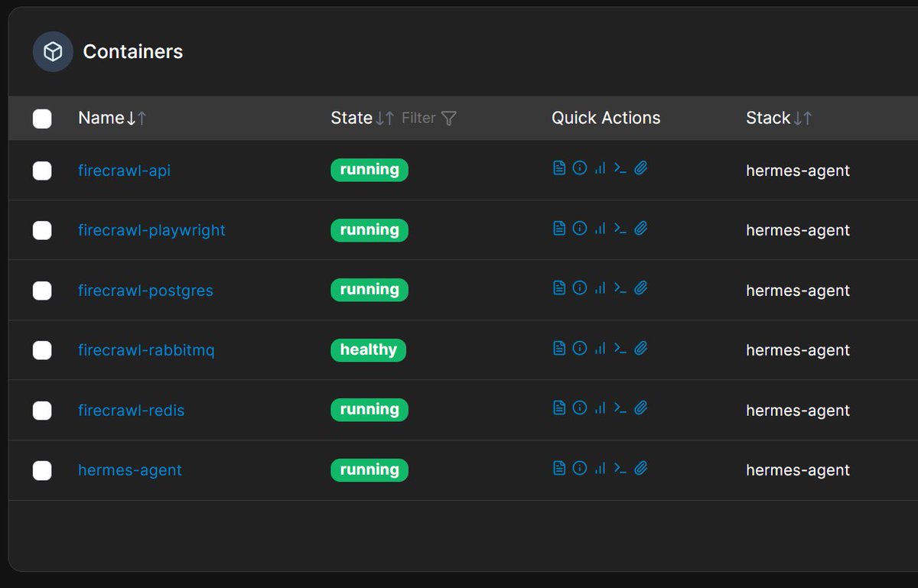Viewport: 918px width, 588px height.
Task: Open logs icon for firecrawl-playwright
Action: (x=559, y=228)
